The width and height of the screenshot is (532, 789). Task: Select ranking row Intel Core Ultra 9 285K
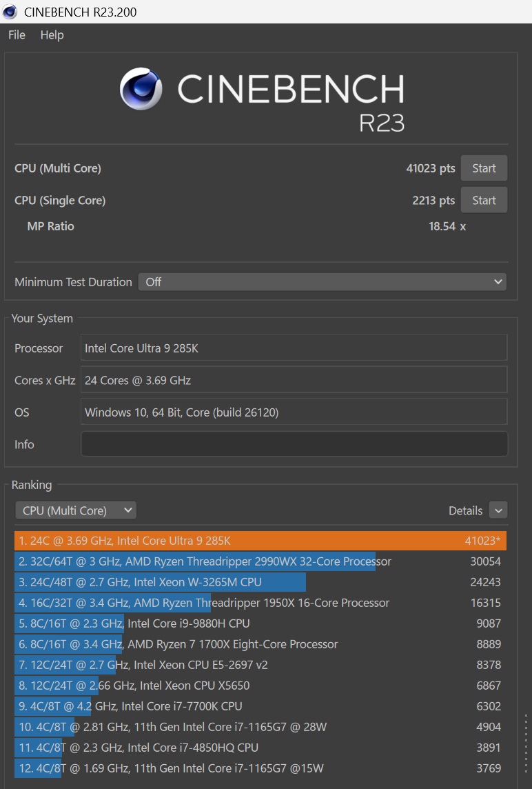[x=260, y=541]
